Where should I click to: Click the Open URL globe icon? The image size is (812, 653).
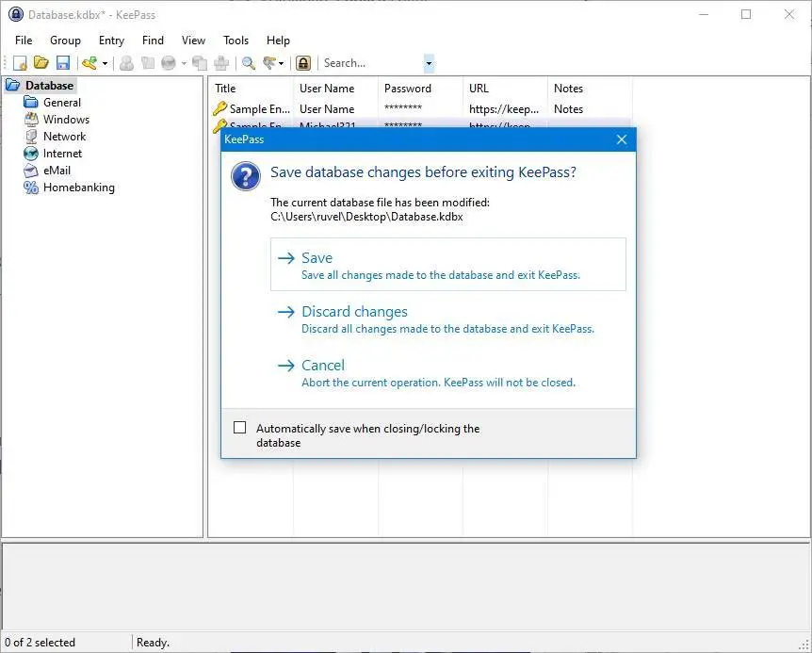169,63
